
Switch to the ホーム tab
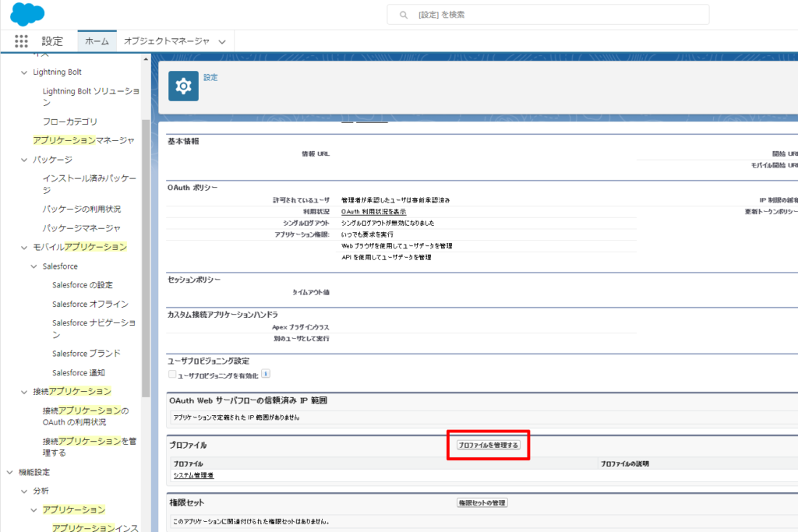[97, 41]
